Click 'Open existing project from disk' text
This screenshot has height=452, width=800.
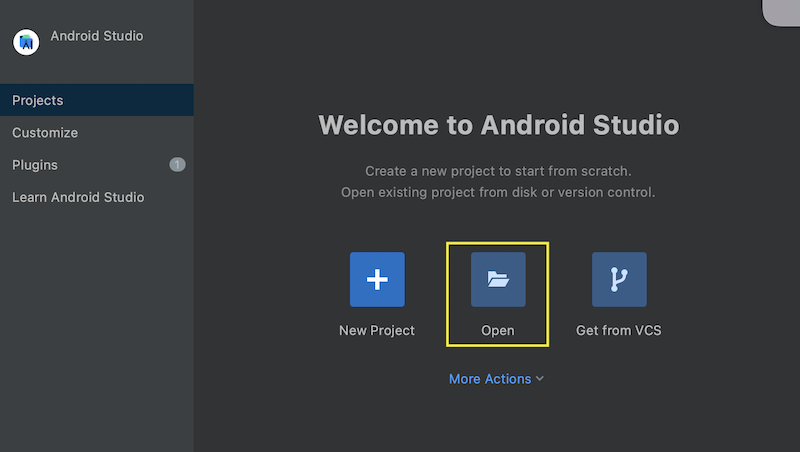(498, 192)
